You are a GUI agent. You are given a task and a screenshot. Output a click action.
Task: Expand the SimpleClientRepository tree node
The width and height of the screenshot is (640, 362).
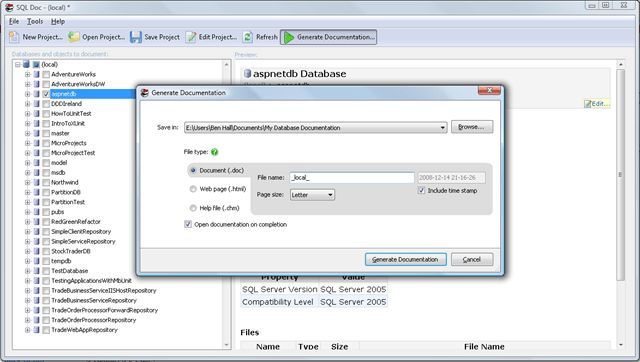point(27,231)
